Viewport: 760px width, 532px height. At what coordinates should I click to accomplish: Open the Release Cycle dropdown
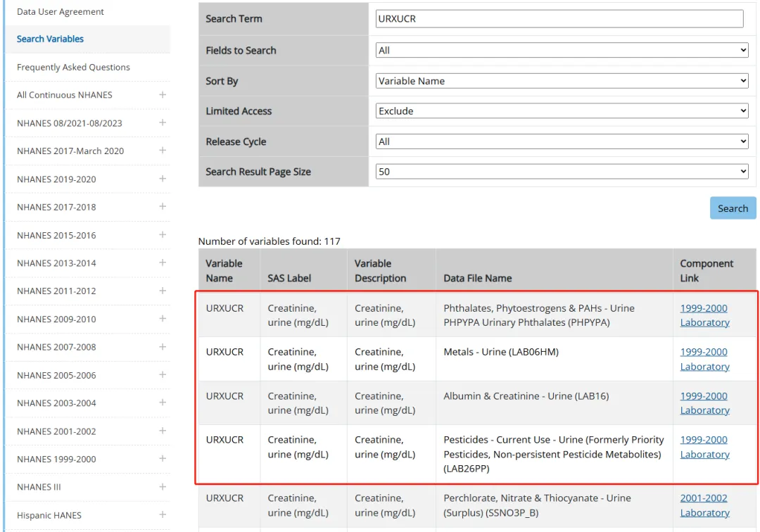click(x=562, y=141)
